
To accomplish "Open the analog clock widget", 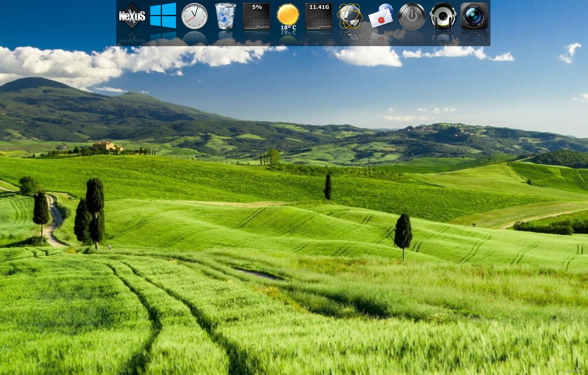I will [x=194, y=16].
